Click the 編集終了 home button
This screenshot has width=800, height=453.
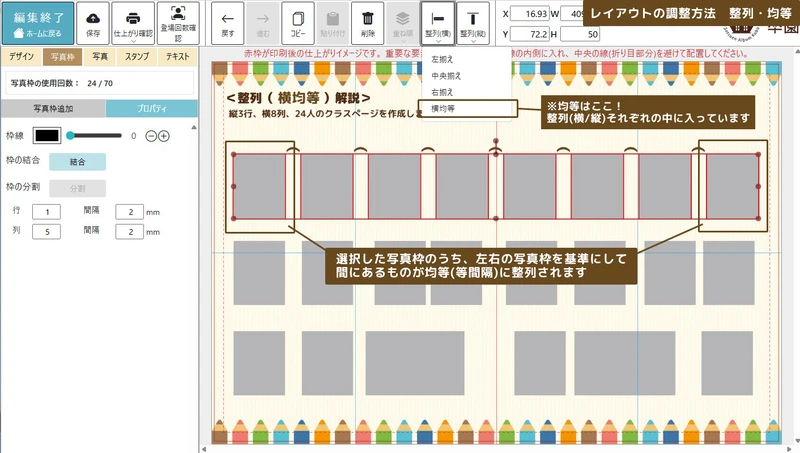[x=38, y=23]
